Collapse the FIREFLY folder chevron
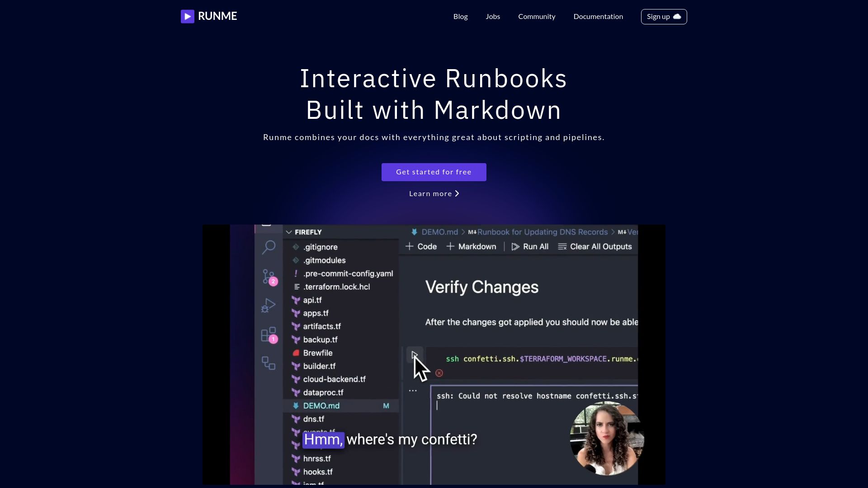 (289, 232)
